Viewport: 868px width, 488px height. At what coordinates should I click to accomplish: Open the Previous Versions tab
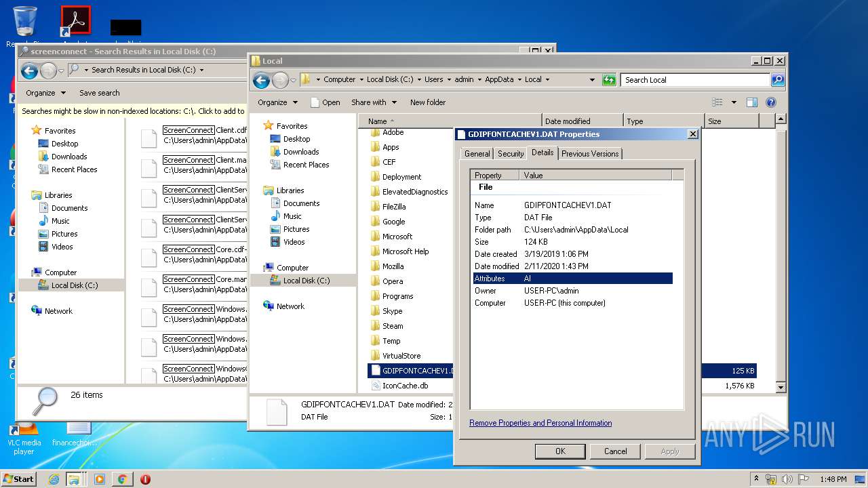[x=590, y=154]
